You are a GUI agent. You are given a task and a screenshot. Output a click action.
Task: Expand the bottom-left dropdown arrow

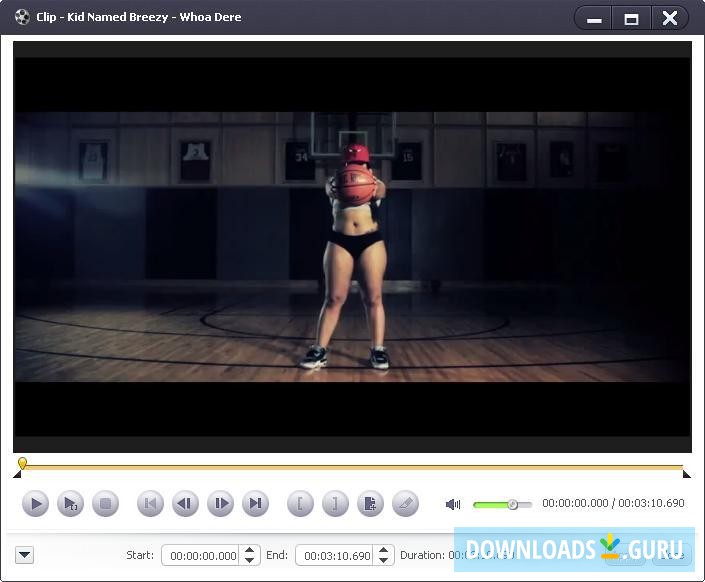[24, 555]
